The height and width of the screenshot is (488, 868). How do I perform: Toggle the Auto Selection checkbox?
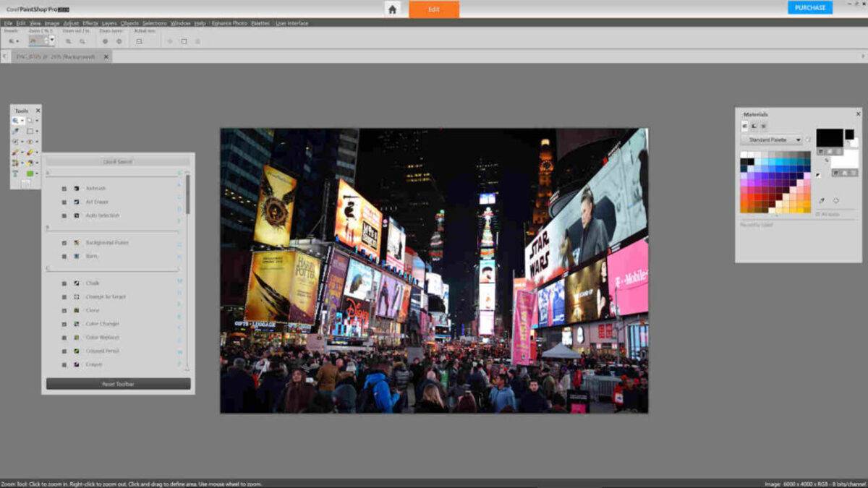click(64, 215)
